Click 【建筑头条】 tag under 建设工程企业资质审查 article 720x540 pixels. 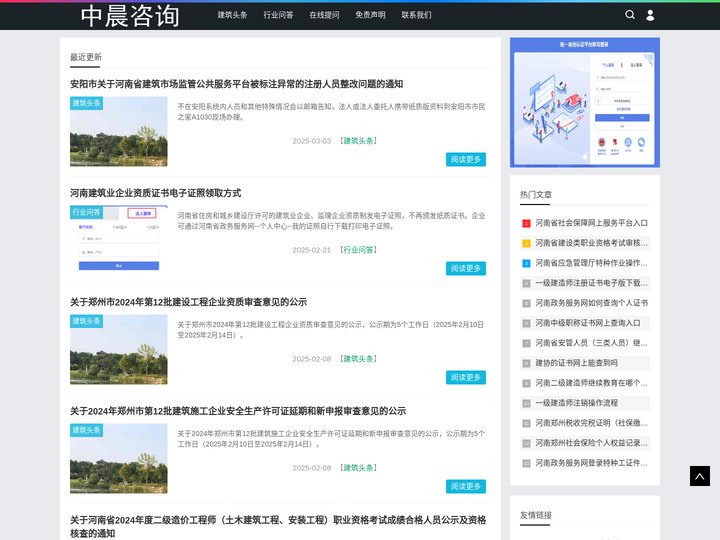[358, 359]
